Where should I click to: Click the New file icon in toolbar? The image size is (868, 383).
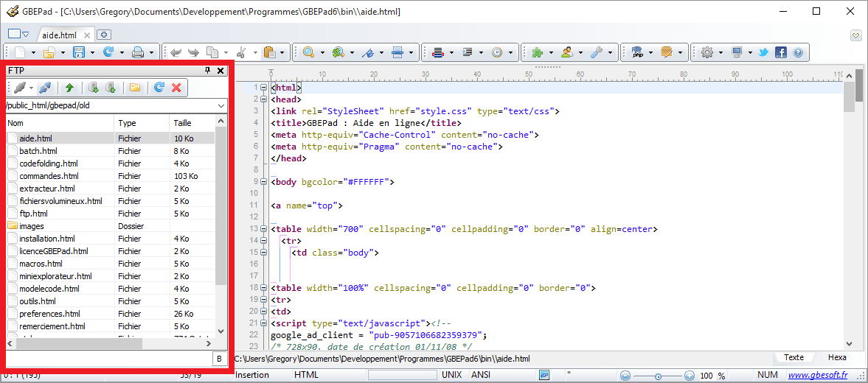[21, 52]
